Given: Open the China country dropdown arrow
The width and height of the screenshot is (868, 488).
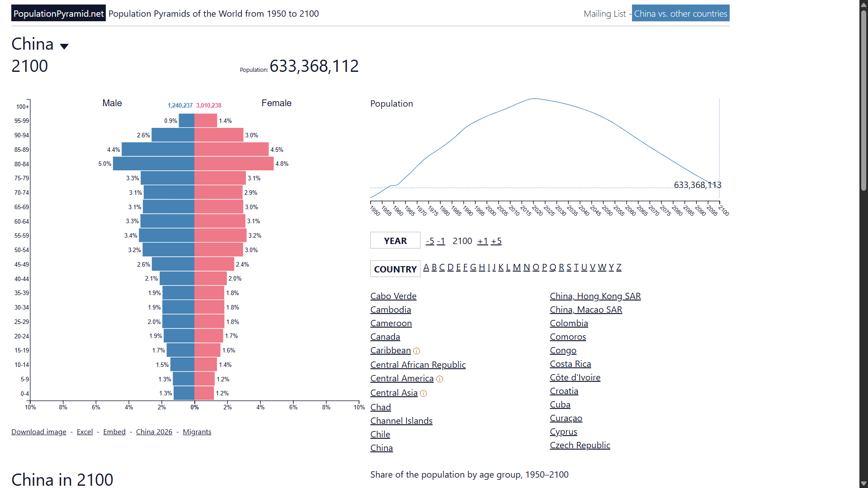Looking at the screenshot, I should (x=64, y=46).
